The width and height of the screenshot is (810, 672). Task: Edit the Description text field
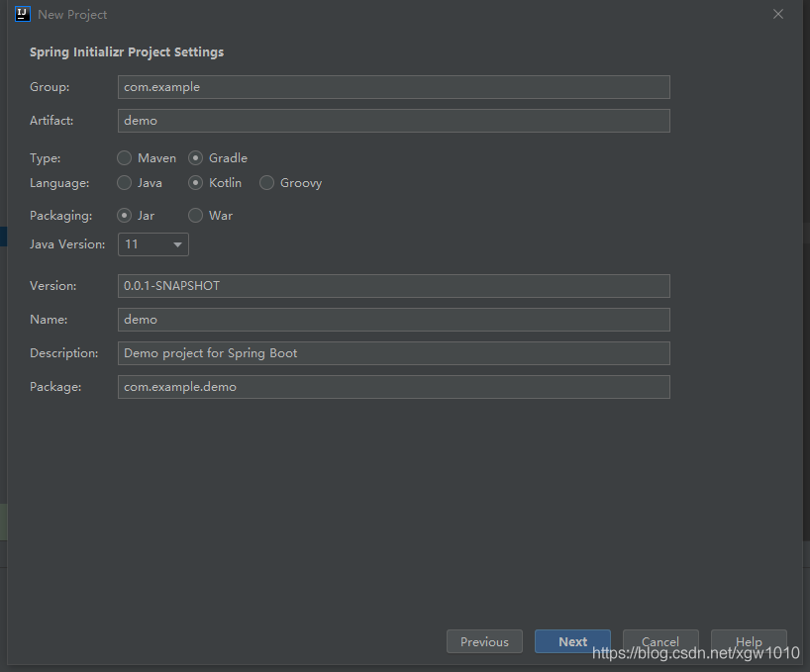click(393, 353)
